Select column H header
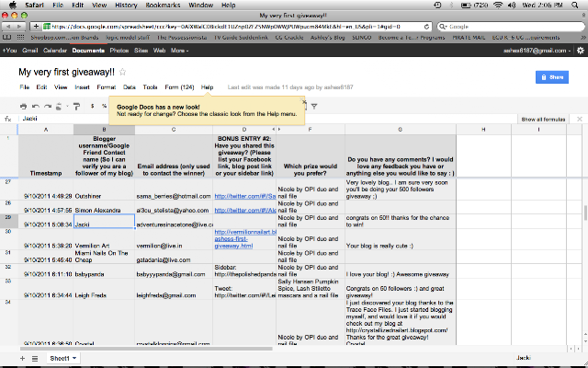 pos(483,129)
